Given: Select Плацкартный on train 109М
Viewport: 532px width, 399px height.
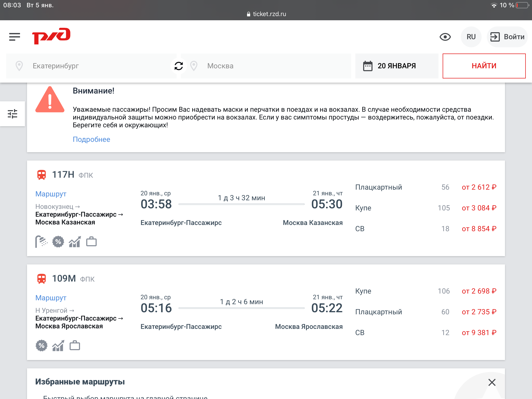Looking at the screenshot, I should pos(378,312).
